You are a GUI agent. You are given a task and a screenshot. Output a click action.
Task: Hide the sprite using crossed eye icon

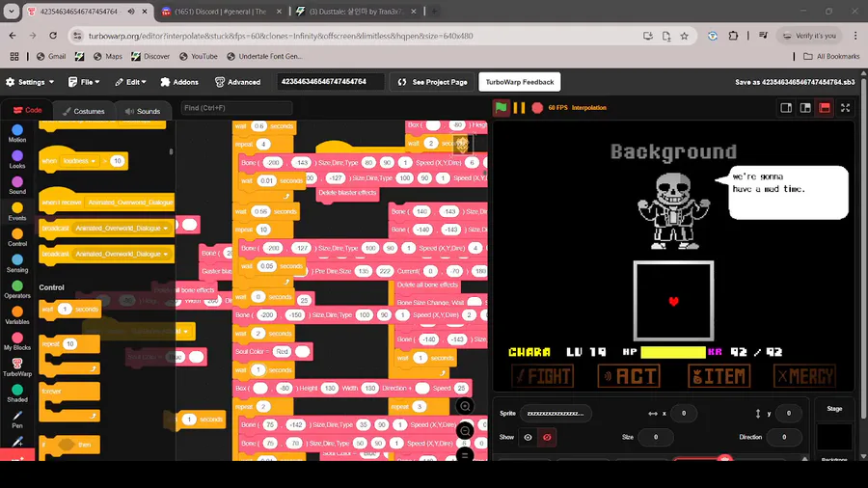(547, 437)
